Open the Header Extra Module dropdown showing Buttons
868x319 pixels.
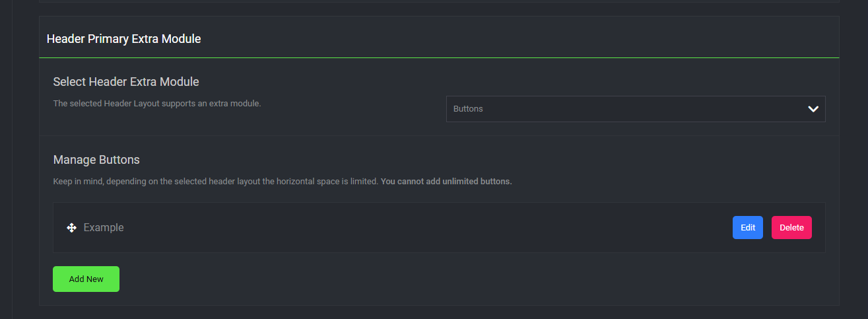tap(635, 109)
